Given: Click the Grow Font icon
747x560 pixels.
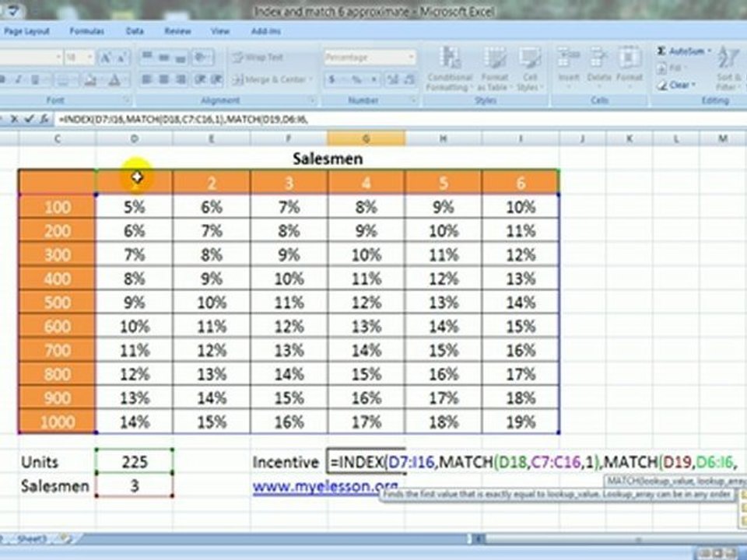Looking at the screenshot, I should [x=105, y=58].
